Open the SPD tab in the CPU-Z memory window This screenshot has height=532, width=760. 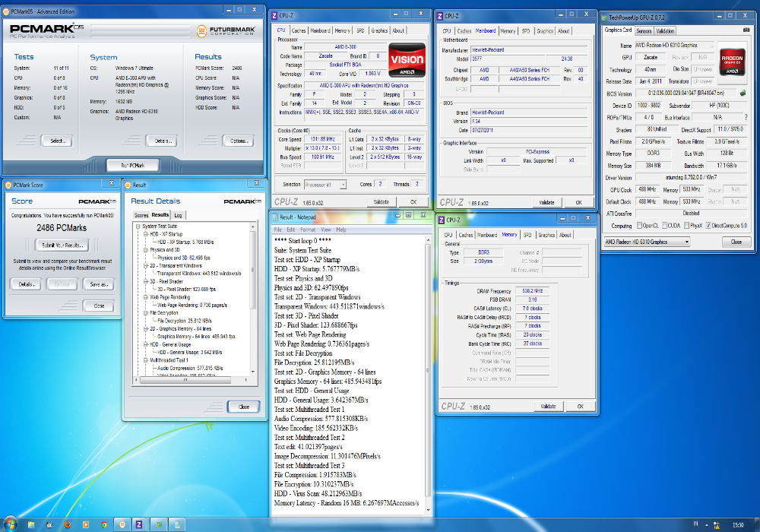pyautogui.click(x=527, y=235)
